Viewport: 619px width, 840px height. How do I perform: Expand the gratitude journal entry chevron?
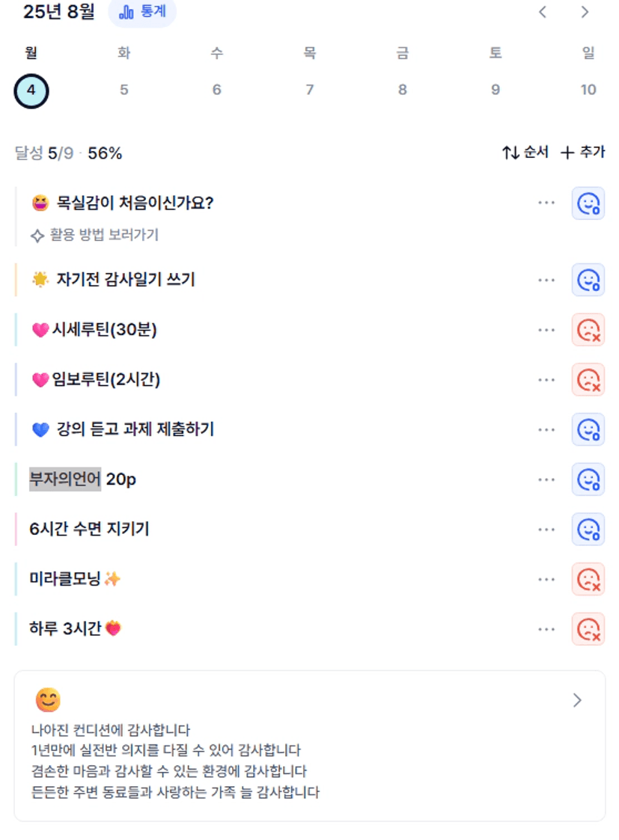point(577,700)
